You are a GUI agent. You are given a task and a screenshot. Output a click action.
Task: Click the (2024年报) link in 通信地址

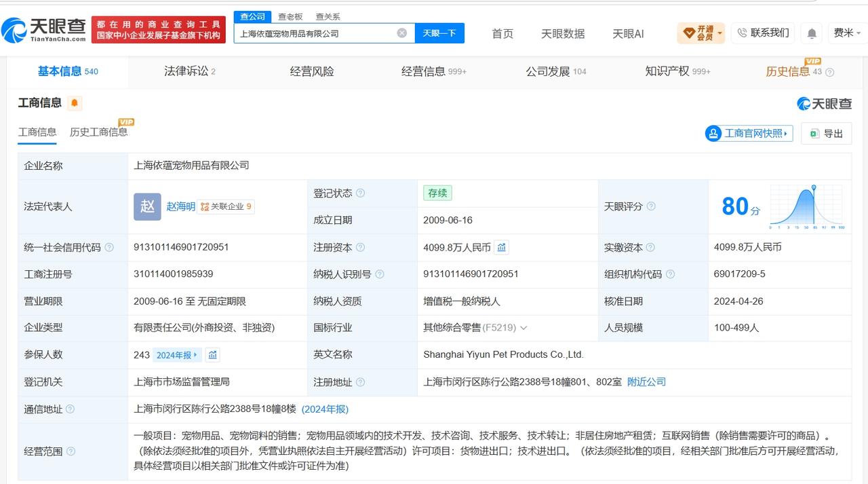(325, 409)
